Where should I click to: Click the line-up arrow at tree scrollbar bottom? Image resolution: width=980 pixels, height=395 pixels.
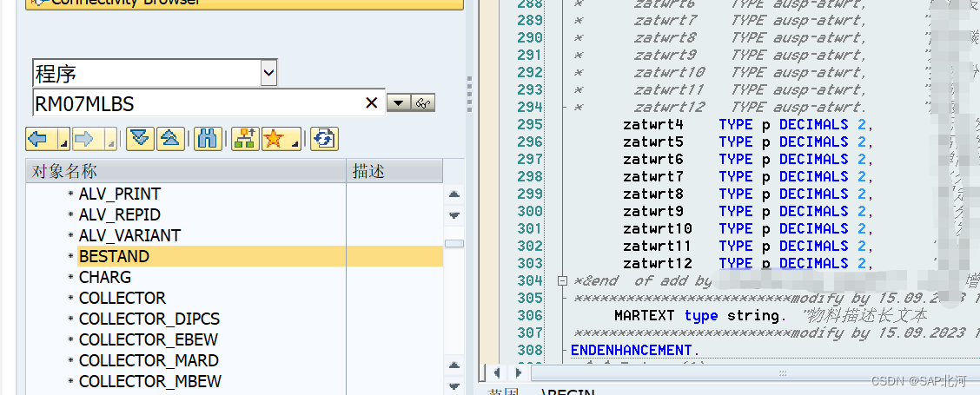click(454, 365)
